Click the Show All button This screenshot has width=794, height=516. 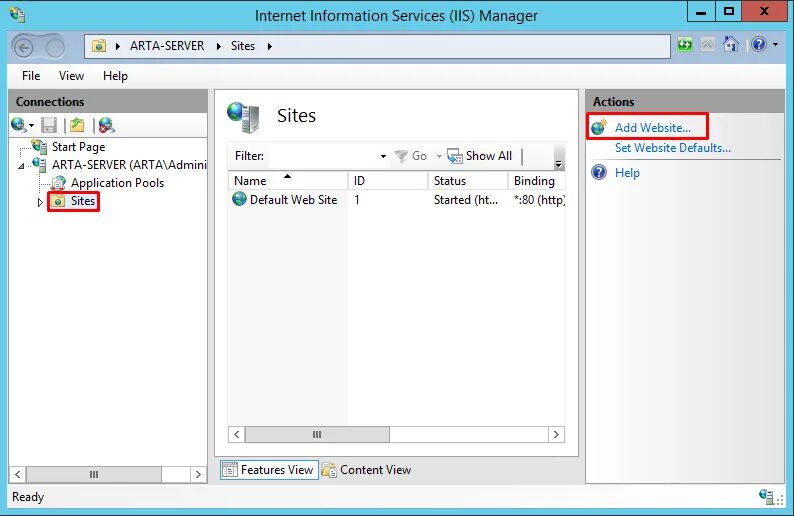[480, 156]
